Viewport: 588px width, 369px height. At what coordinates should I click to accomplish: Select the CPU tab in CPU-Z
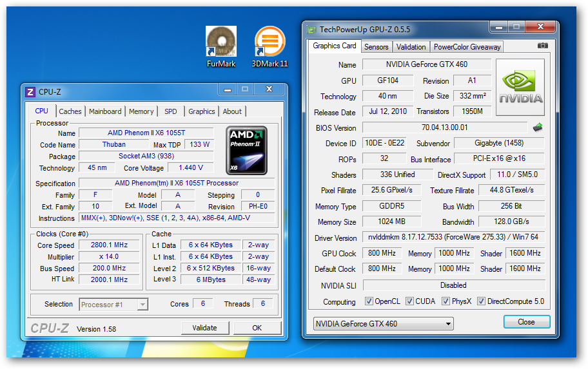coord(42,111)
